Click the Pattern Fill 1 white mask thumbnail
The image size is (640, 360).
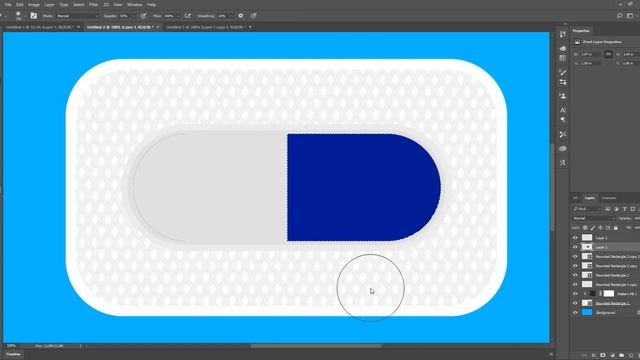(x=609, y=293)
